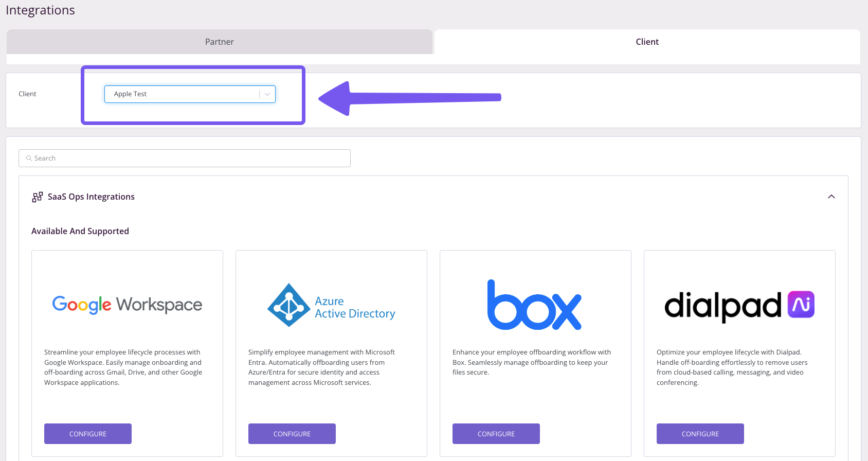This screenshot has width=868, height=461.
Task: Click the Google Workspace description text
Action: (123, 367)
